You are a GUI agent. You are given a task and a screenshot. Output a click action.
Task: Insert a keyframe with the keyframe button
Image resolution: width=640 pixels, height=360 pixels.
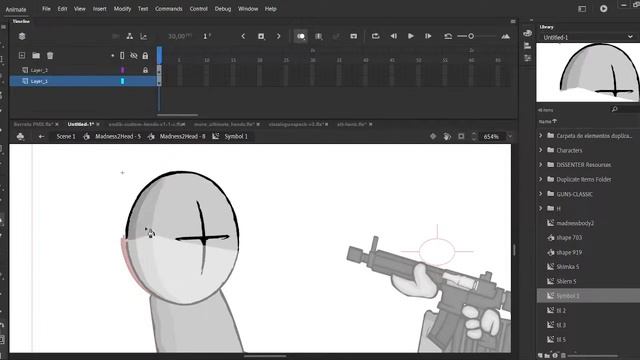[261, 36]
